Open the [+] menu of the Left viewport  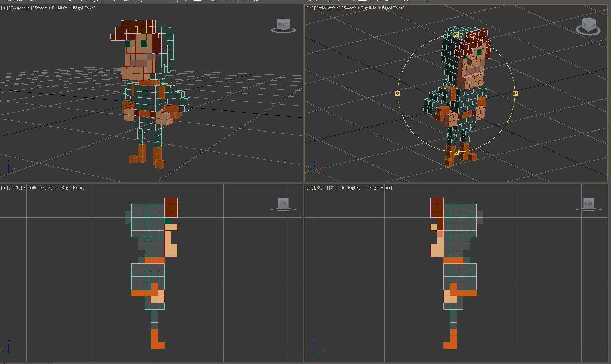click(x=4, y=188)
